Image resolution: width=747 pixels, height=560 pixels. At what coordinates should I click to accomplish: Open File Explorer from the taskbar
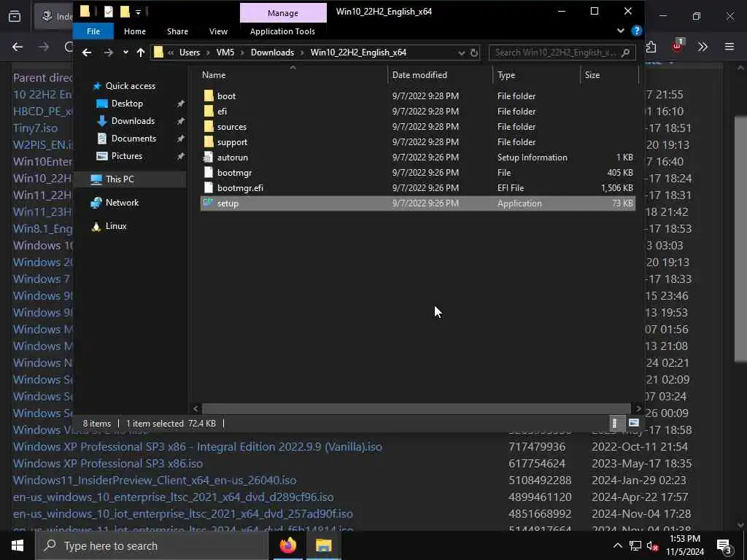click(x=323, y=545)
